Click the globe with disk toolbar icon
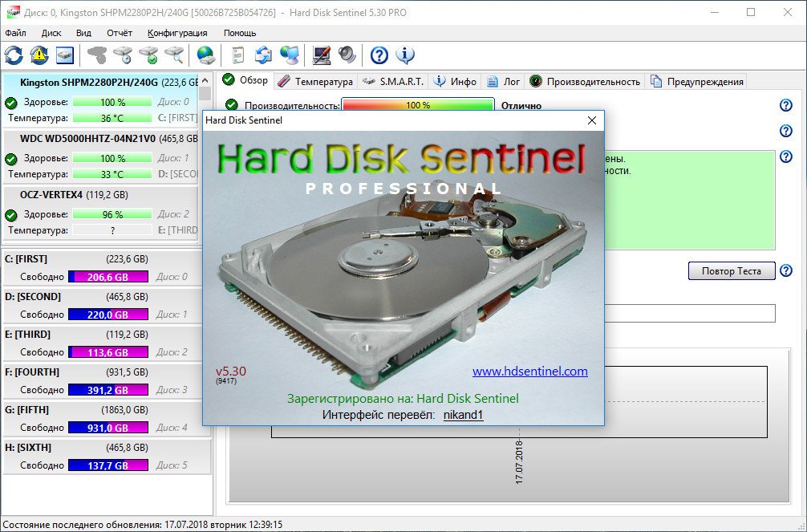The image size is (807, 532). pyautogui.click(x=206, y=55)
